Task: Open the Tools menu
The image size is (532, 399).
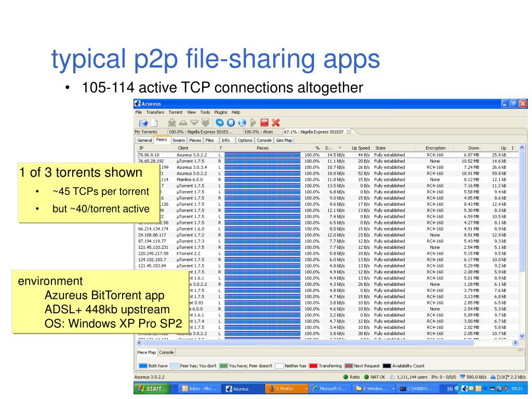Action: [x=205, y=112]
